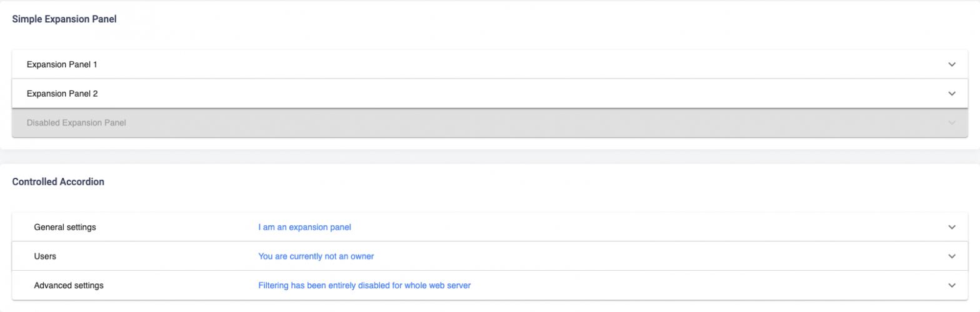Expand the 'Advanced settings' title
Image resolution: width=980 pixels, height=312 pixels.
(x=69, y=285)
